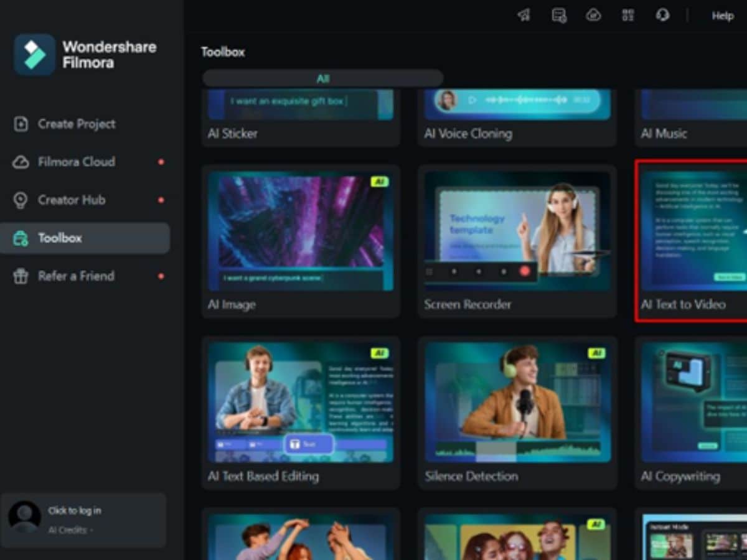This screenshot has width=747, height=560.
Task: Click the play icon in AI Voice Cloning preview
Action: click(472, 100)
